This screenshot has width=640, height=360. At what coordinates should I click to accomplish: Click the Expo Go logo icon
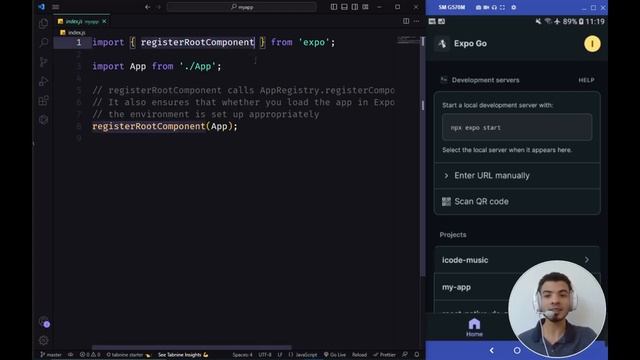click(442, 44)
